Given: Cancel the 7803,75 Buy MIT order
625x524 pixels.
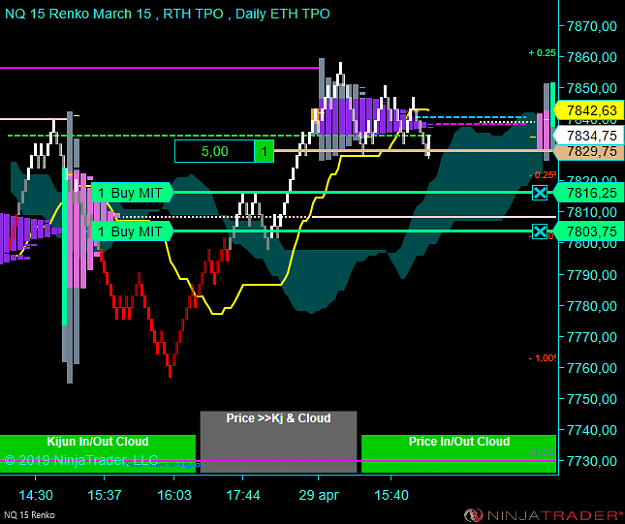Looking at the screenshot, I should (540, 232).
